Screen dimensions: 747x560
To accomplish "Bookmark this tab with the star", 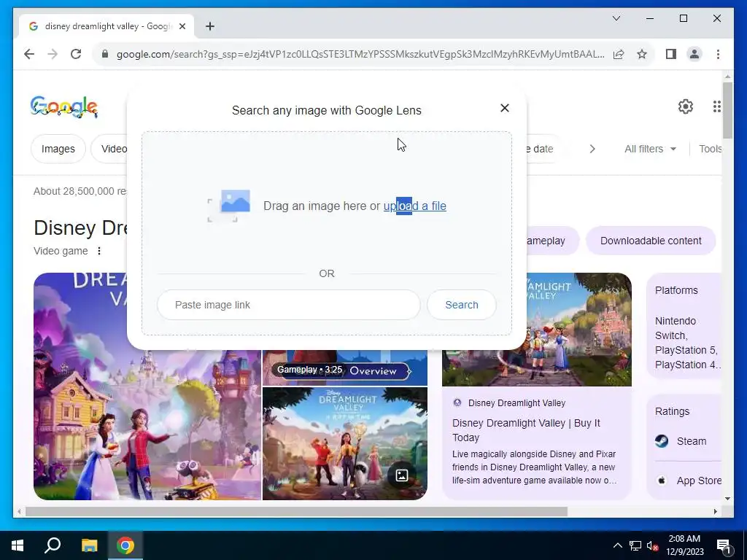I will 642,54.
